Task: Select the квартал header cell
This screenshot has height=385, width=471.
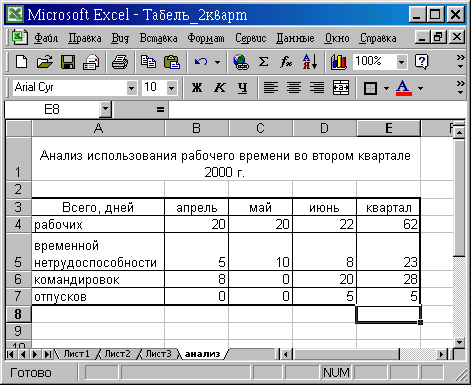Action: [x=388, y=207]
